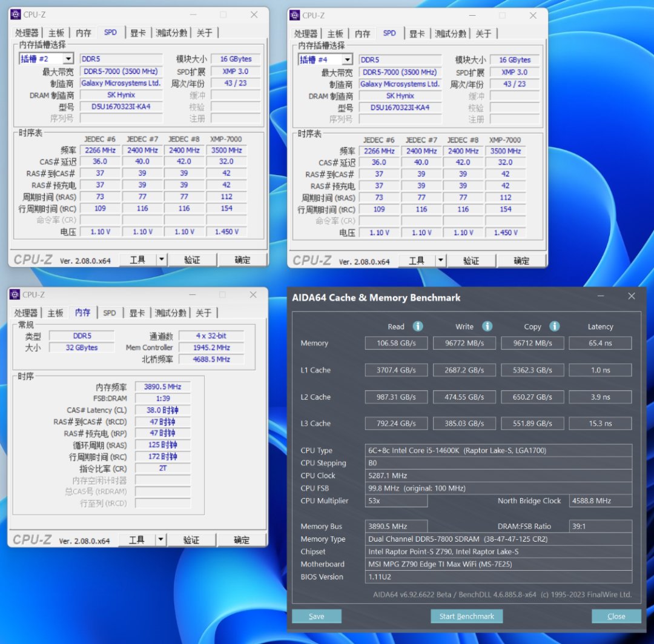Click CPU-Z app icon in slot #2 window title

point(15,15)
